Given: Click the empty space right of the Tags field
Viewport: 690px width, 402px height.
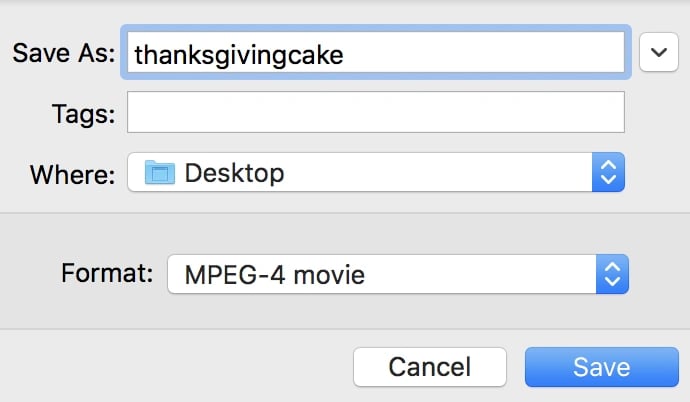Looking at the screenshot, I should 657,113.
